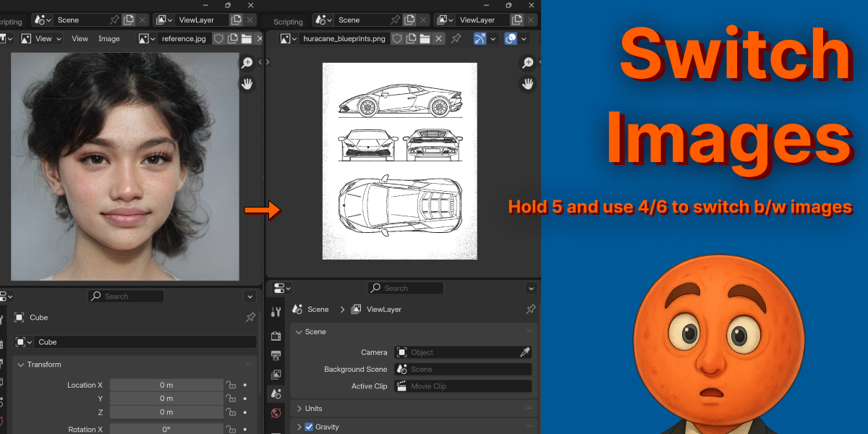Image resolution: width=868 pixels, height=434 pixels.
Task: Click the zoom magnifier in the blueprint viewer
Action: pos(528,63)
